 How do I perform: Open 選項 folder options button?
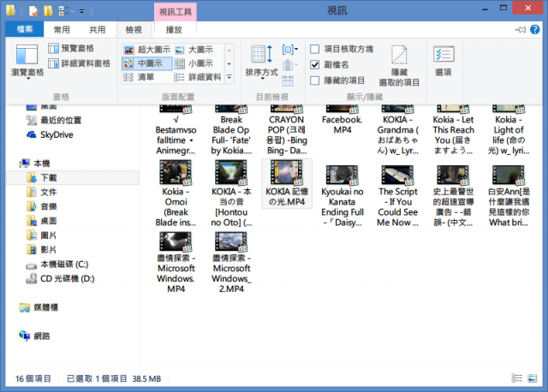pos(444,62)
